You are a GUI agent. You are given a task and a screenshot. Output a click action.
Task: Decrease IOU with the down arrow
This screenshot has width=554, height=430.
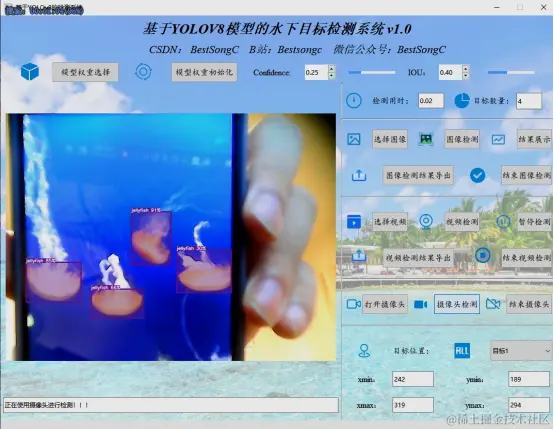coord(465,76)
